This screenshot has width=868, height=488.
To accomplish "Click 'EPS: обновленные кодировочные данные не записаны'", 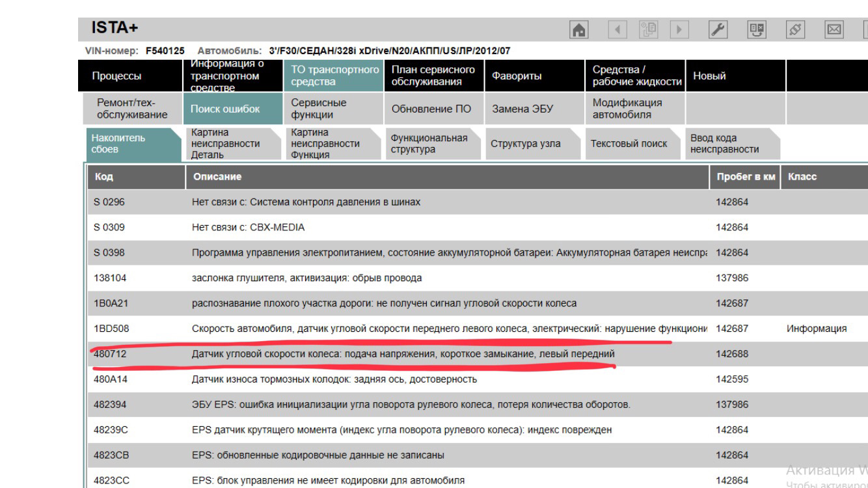I will tap(318, 456).
